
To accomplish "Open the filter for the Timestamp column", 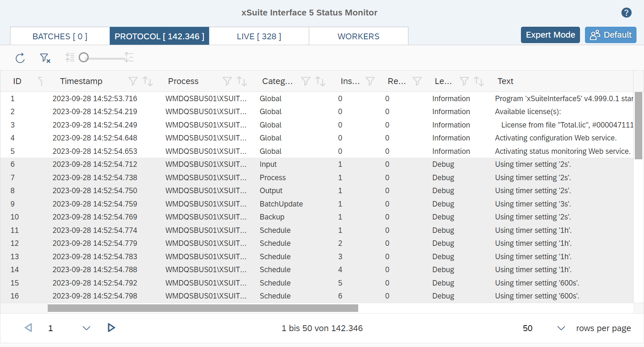I will click(x=133, y=81).
